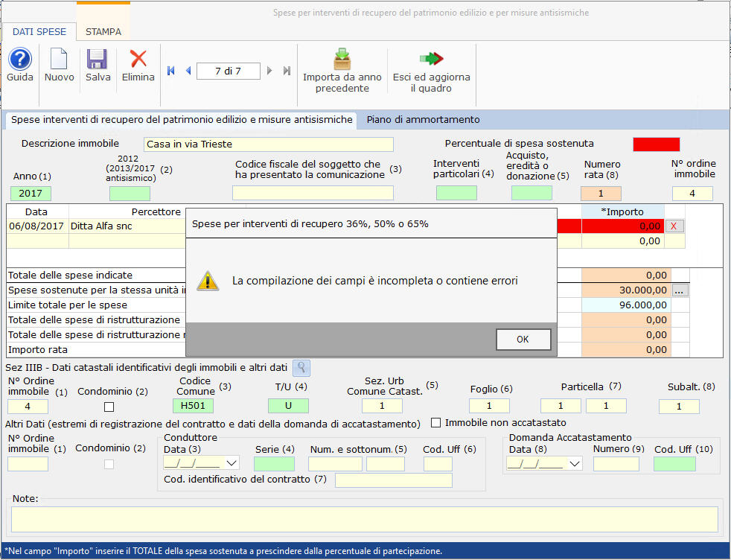Select the Totale delle spese indicate value
731x560 pixels.
click(626, 276)
